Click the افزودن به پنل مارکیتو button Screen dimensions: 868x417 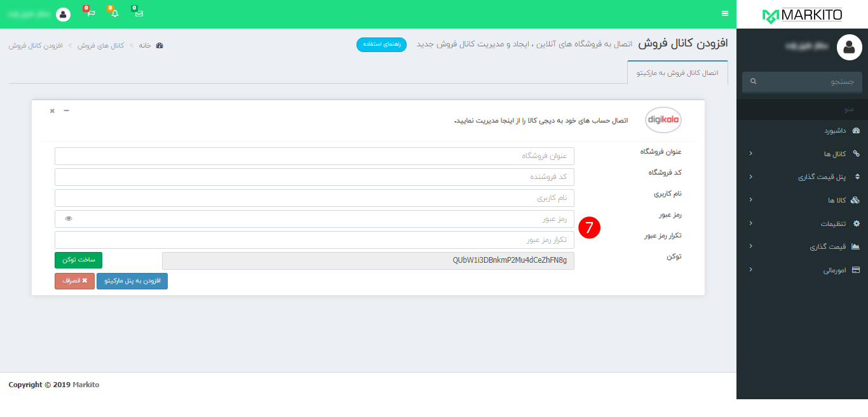(x=132, y=281)
